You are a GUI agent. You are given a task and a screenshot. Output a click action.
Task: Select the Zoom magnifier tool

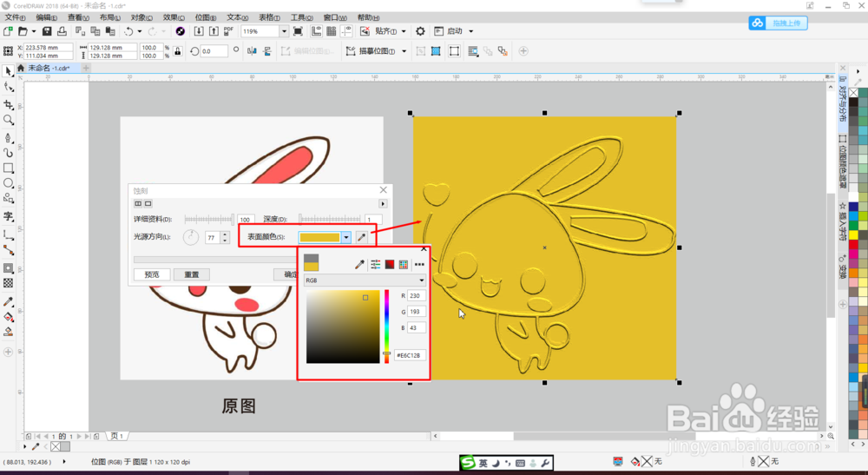8,120
